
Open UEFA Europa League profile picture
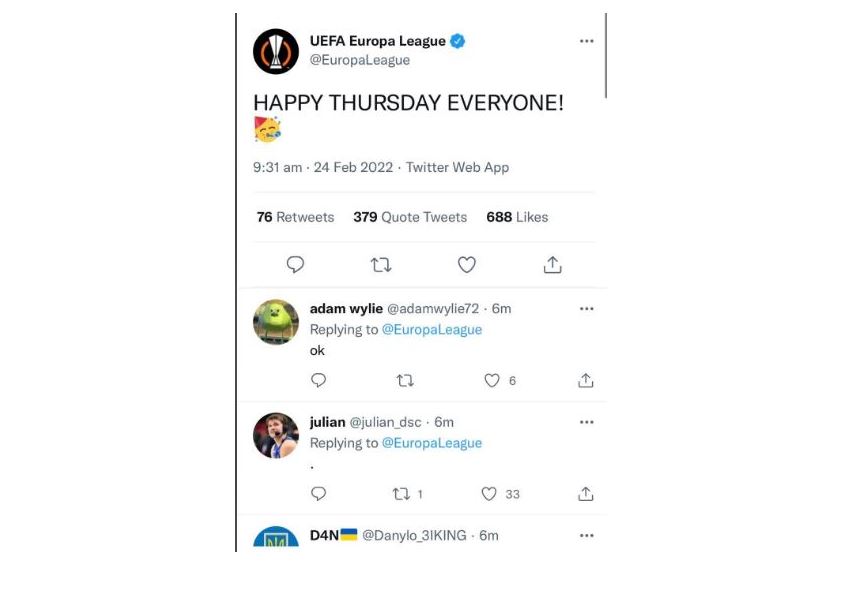pos(276,51)
